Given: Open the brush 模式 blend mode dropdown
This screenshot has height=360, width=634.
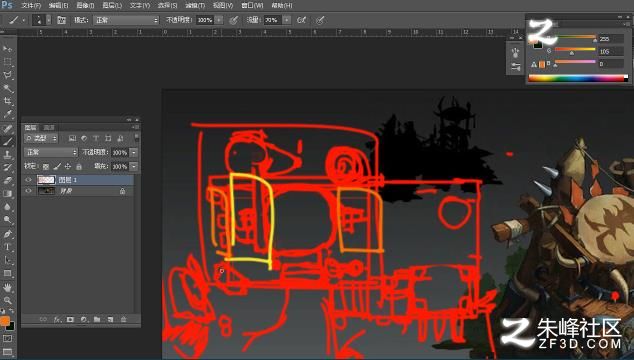Looking at the screenshot, I should click(x=126, y=20).
